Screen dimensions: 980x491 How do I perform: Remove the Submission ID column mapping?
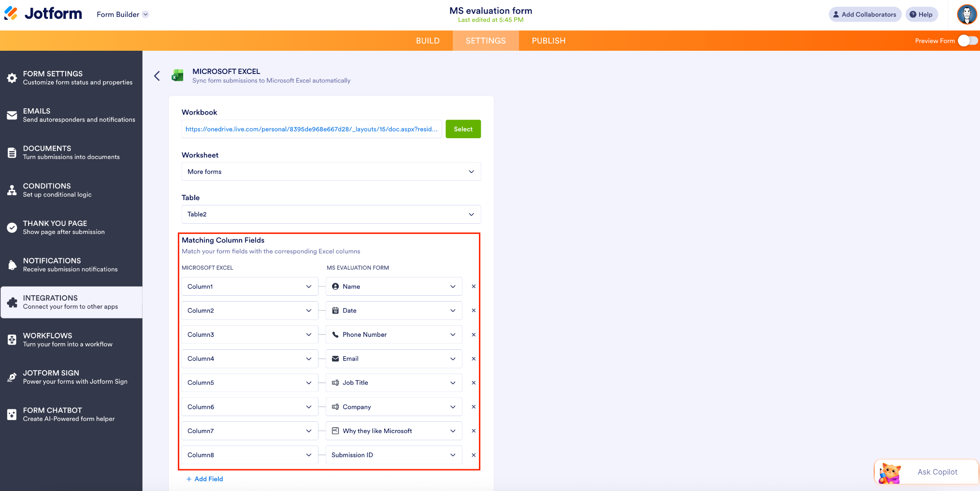[474, 455]
